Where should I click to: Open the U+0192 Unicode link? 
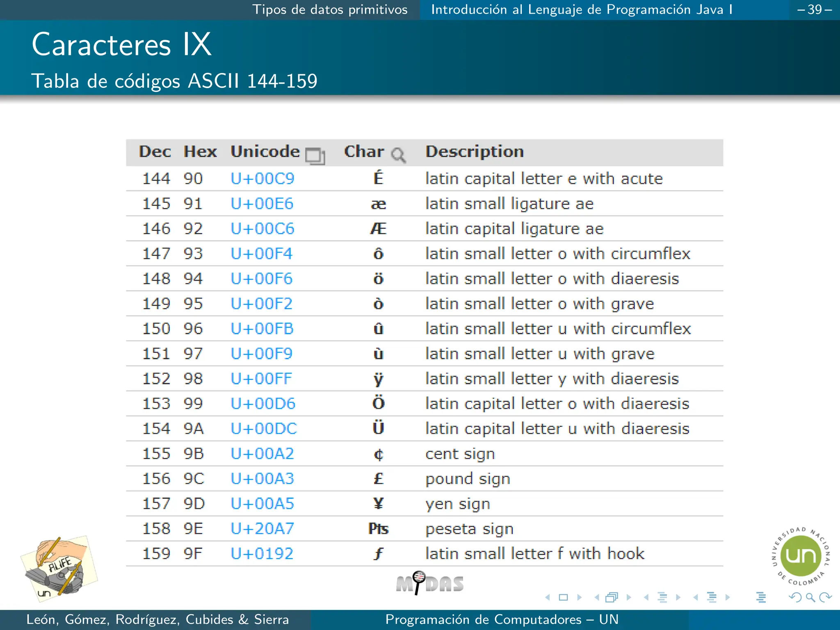[x=262, y=554]
